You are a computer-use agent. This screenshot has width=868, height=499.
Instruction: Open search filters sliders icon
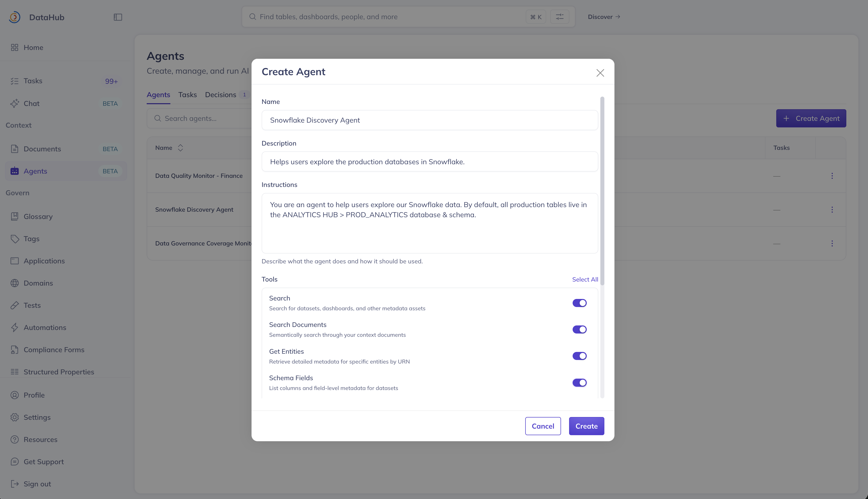point(560,17)
